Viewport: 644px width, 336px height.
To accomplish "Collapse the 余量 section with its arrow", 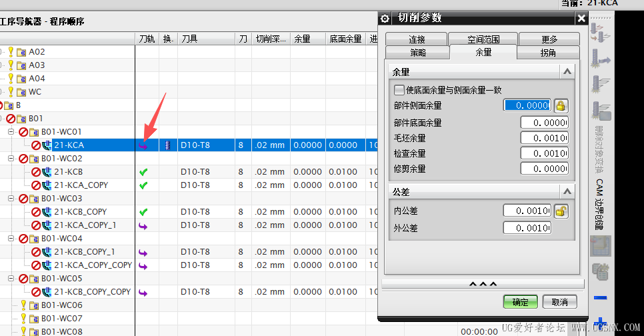I will pos(567,72).
